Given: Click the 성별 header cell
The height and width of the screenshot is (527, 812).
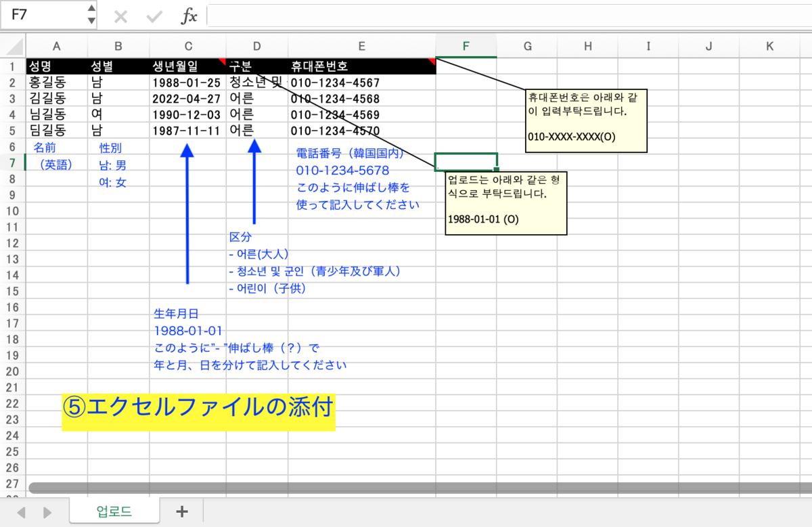Looking at the screenshot, I should (118, 66).
